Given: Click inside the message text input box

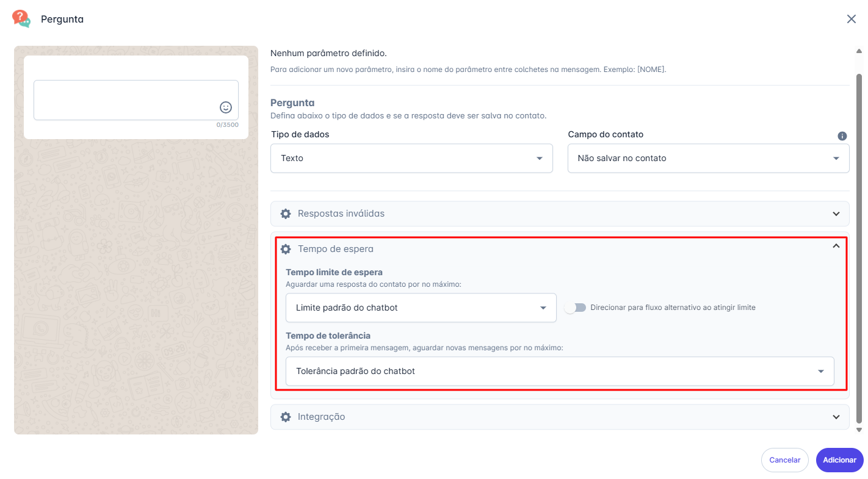Looking at the screenshot, I should [125, 99].
